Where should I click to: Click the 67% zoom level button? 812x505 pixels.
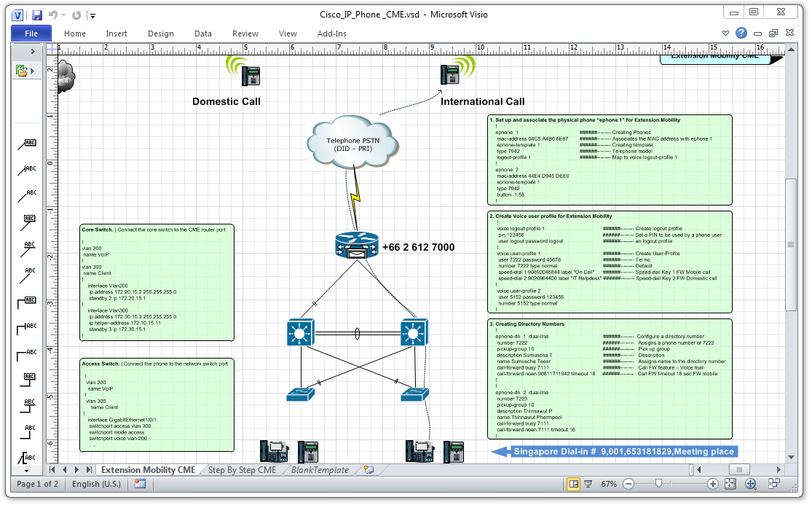[x=609, y=484]
